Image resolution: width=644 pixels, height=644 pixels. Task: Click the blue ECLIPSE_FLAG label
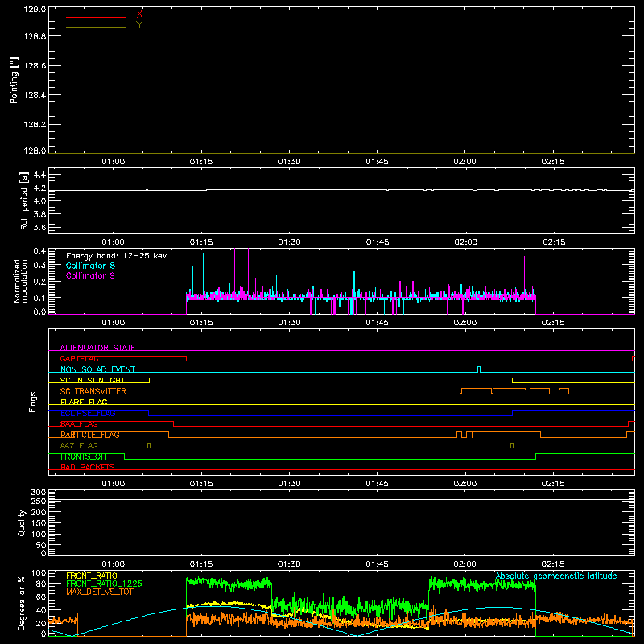pyautogui.click(x=88, y=413)
